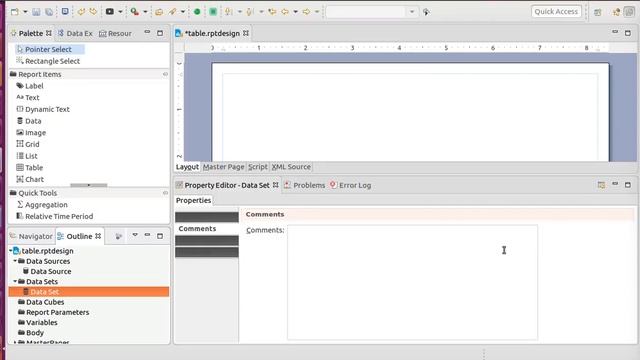Click the Back navigation arrow icon

[285, 12]
